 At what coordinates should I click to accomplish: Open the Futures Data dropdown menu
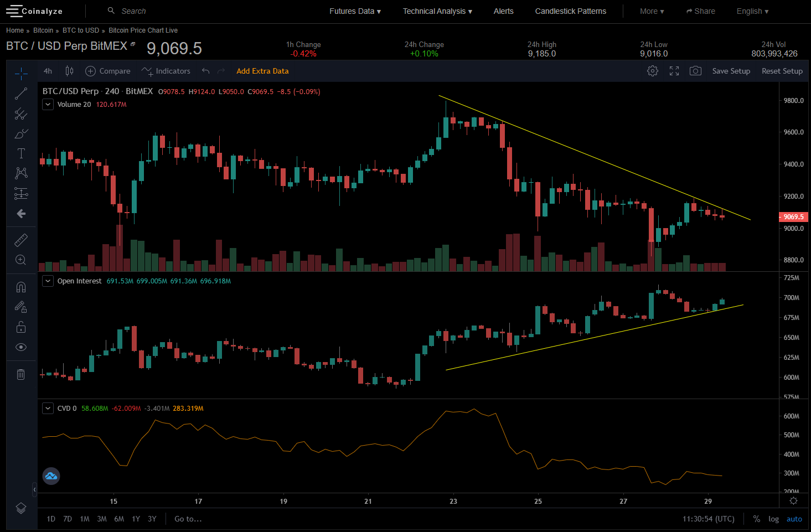(355, 11)
